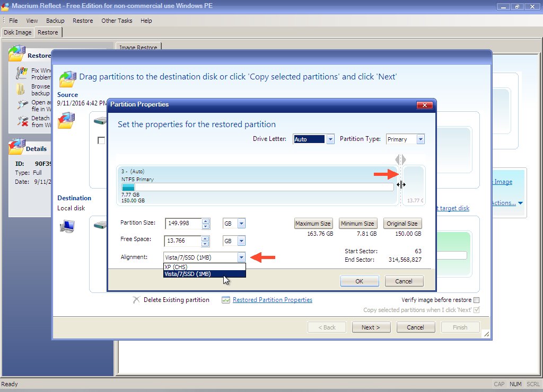Click the Macrium Reflect title bar app icon
543x392 pixels.
coord(6,7)
